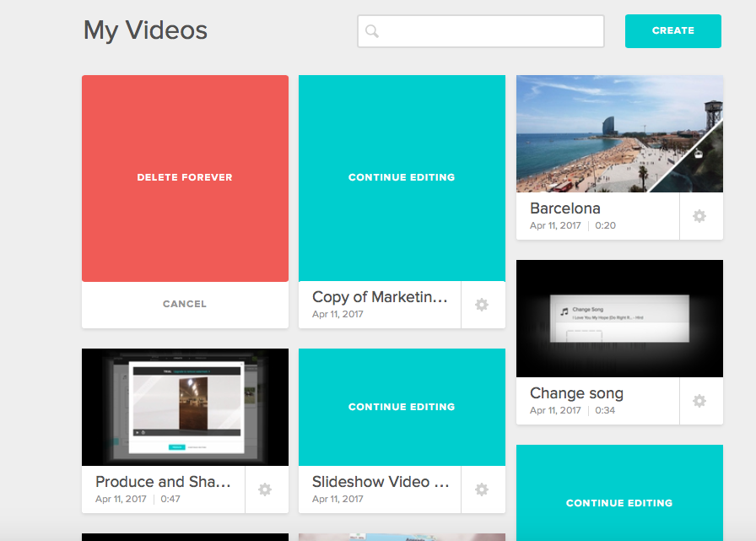
Task: Click the Barcelona beach thumbnail
Action: pos(619,133)
